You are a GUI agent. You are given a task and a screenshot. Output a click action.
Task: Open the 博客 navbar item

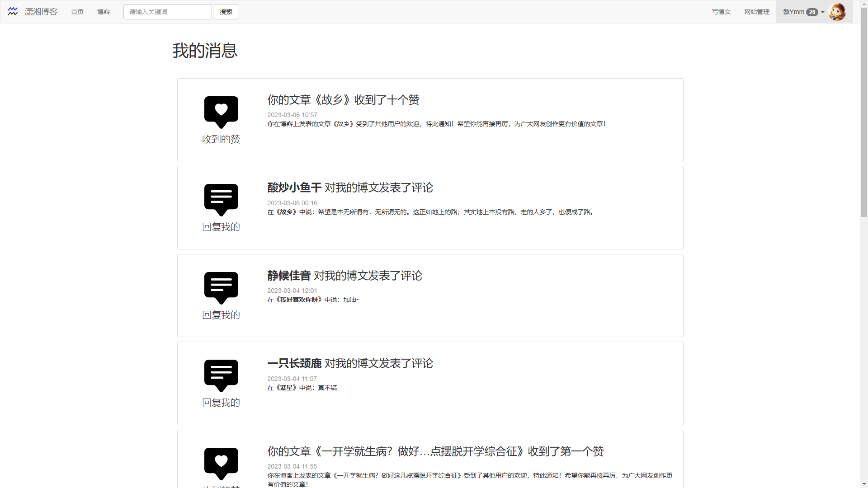click(x=104, y=12)
